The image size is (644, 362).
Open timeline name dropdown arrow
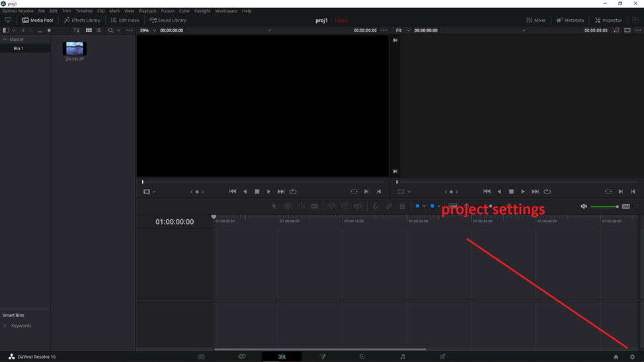tap(524, 30)
